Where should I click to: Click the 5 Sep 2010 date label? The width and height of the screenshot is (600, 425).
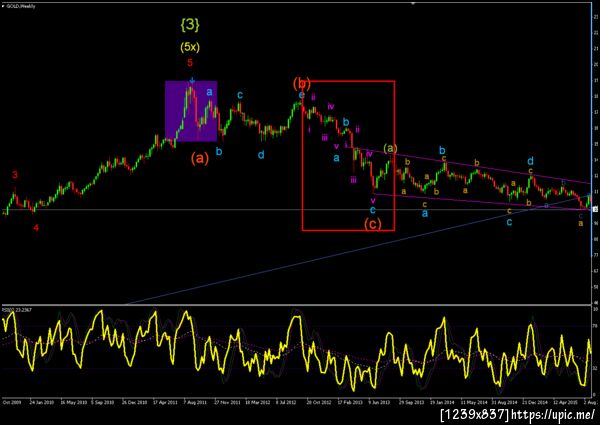coord(103,402)
